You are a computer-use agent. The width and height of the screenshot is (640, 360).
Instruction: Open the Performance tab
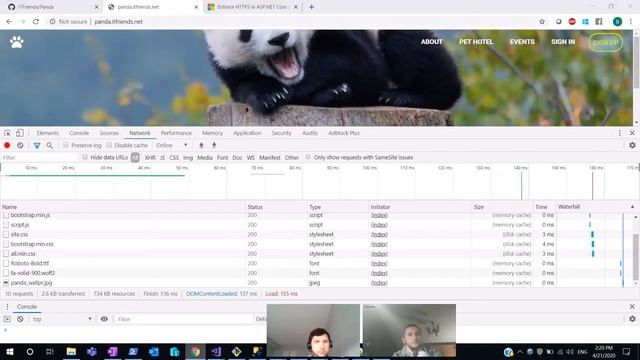[x=176, y=133]
